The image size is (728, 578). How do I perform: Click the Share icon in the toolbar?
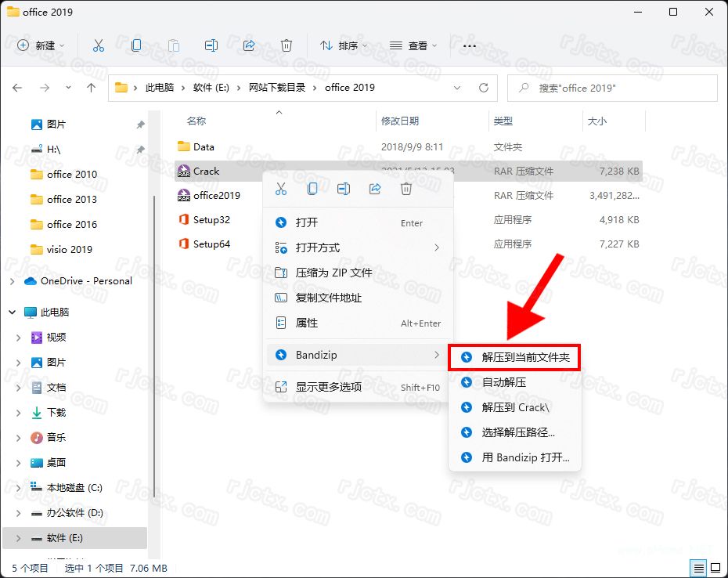click(249, 45)
